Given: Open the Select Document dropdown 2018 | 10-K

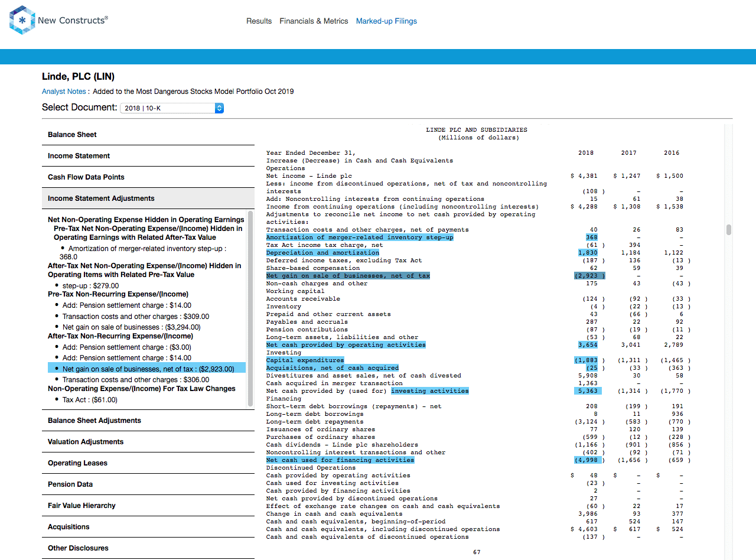Looking at the screenshot, I should (x=172, y=108).
